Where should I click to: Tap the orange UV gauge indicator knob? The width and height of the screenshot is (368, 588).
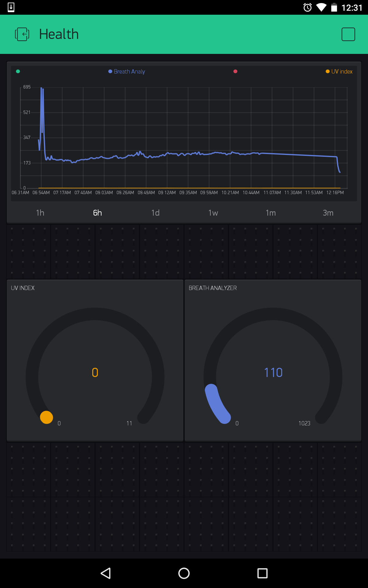(x=47, y=417)
